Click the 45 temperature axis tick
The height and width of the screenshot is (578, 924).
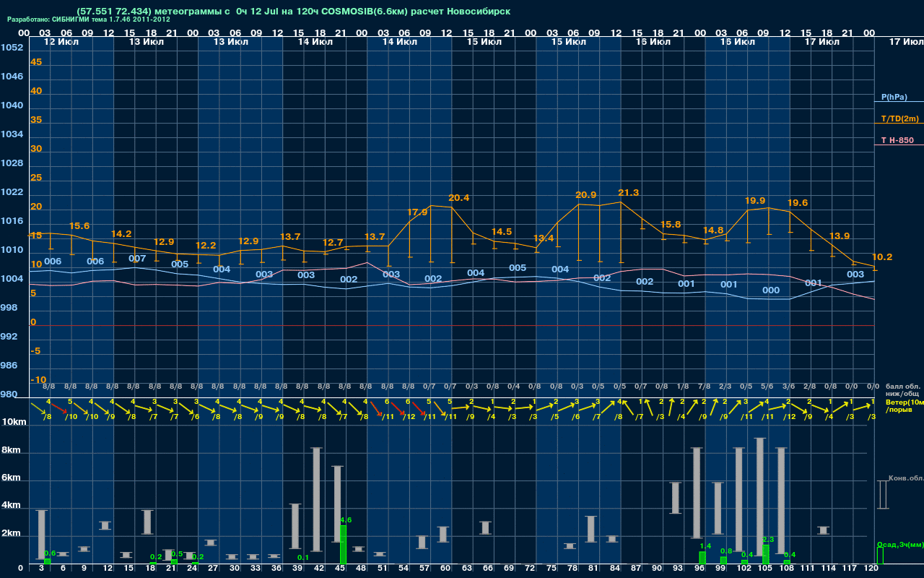[36, 62]
